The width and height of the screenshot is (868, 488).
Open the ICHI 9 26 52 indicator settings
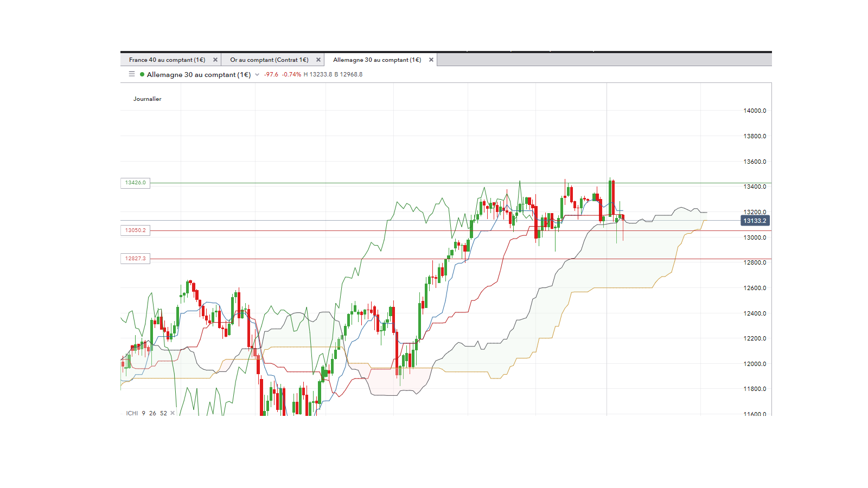point(146,413)
